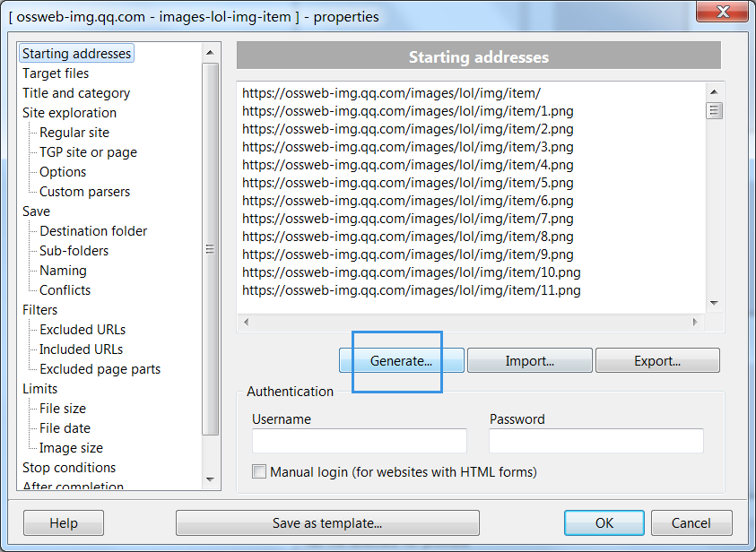Select Conflicts under Save
This screenshot has height=552, width=756.
coord(65,290)
